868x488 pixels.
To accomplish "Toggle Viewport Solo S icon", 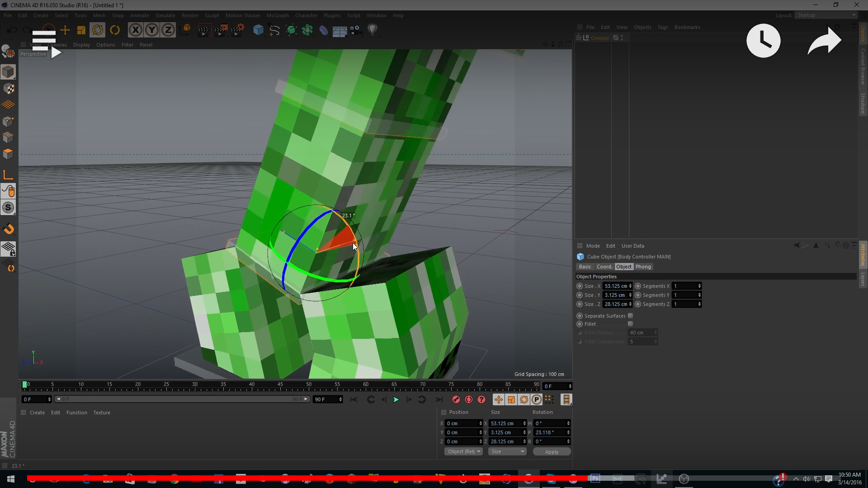I will tap(8, 208).
